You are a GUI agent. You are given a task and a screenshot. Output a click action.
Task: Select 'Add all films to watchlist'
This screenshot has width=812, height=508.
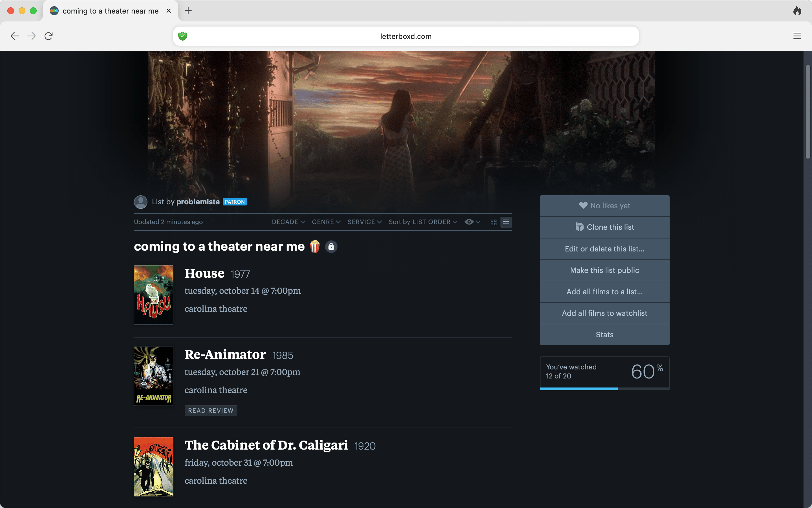point(604,313)
